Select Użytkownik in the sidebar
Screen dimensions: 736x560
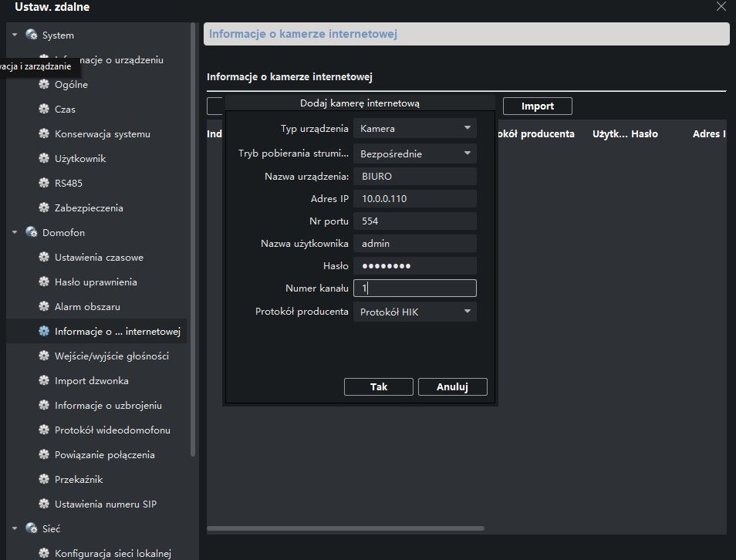(80, 159)
